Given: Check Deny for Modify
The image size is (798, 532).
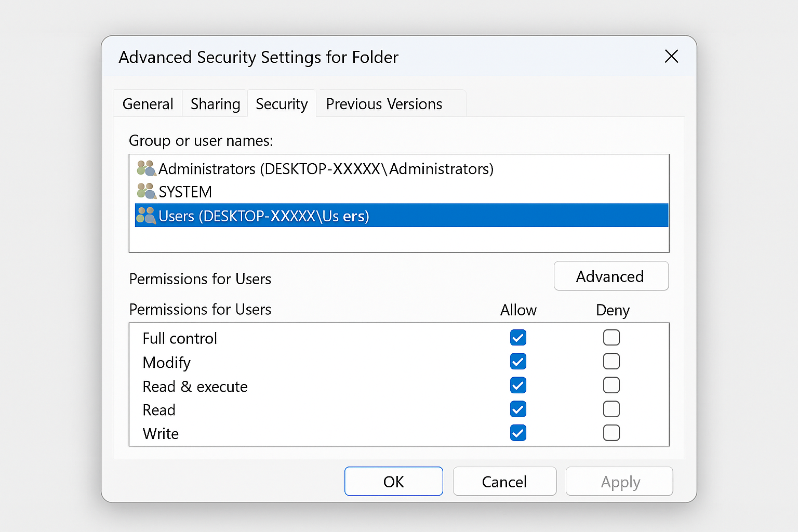Looking at the screenshot, I should (611, 362).
